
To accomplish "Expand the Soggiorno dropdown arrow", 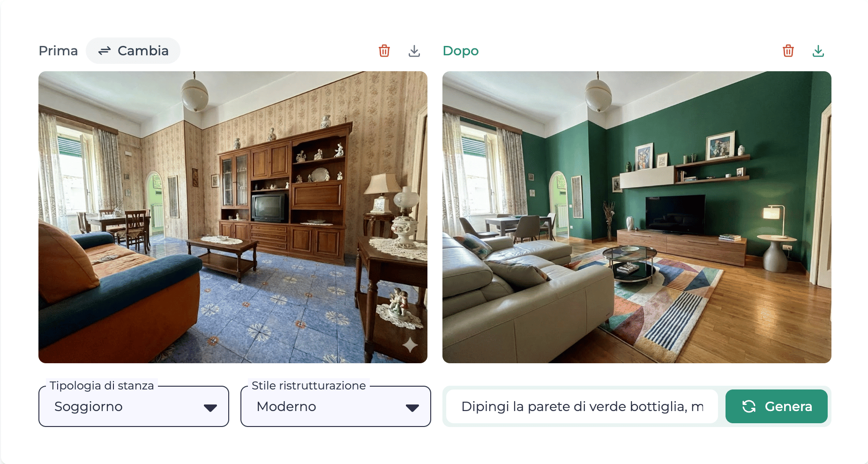I will (x=210, y=408).
